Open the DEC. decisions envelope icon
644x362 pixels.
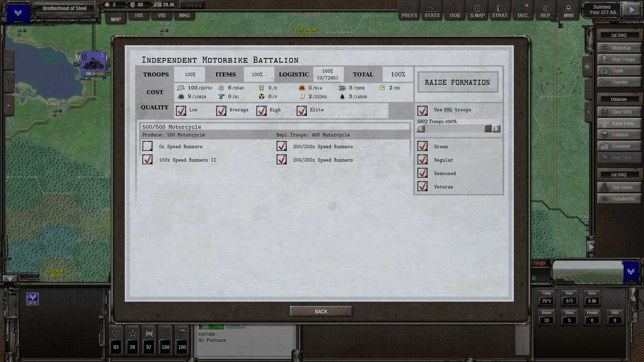[x=523, y=11]
